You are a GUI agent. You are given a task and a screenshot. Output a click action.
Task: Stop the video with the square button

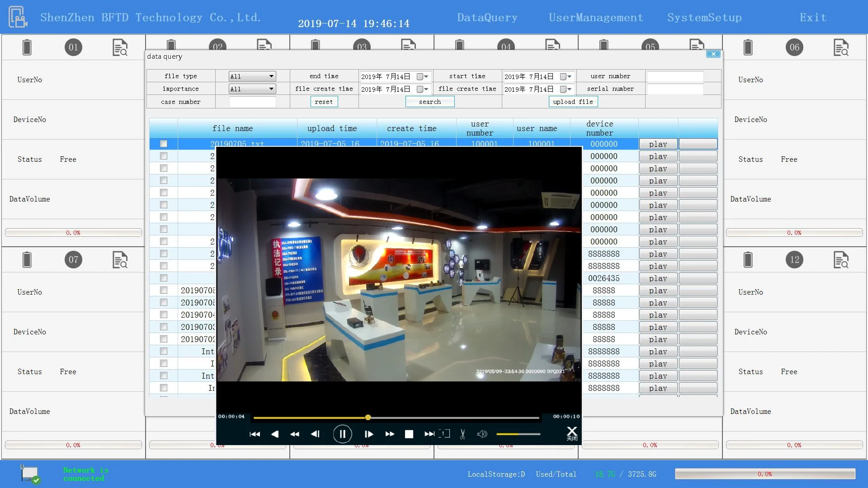[409, 434]
